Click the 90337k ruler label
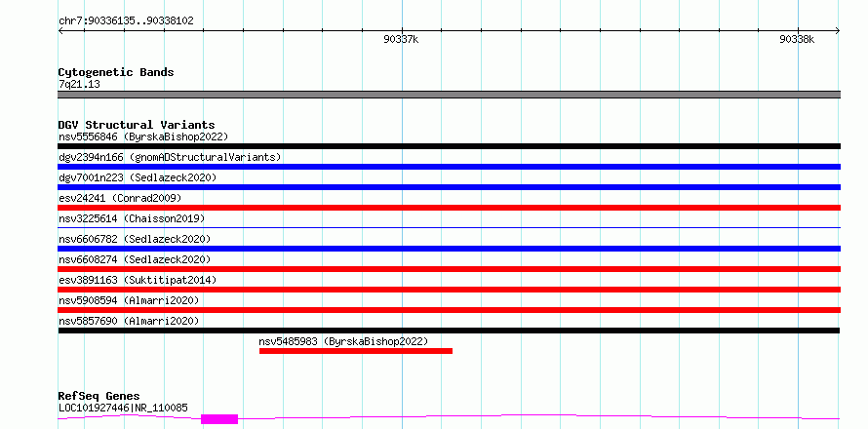The height and width of the screenshot is (429, 868). click(x=401, y=39)
